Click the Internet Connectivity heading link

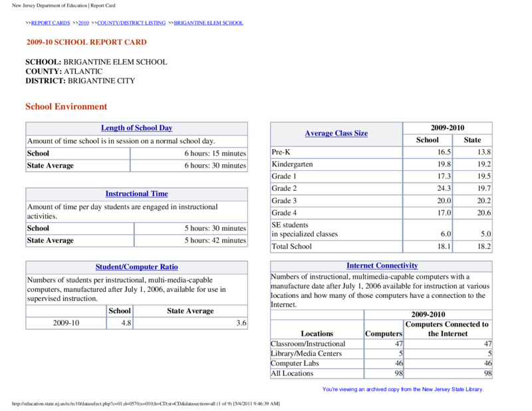382,266
